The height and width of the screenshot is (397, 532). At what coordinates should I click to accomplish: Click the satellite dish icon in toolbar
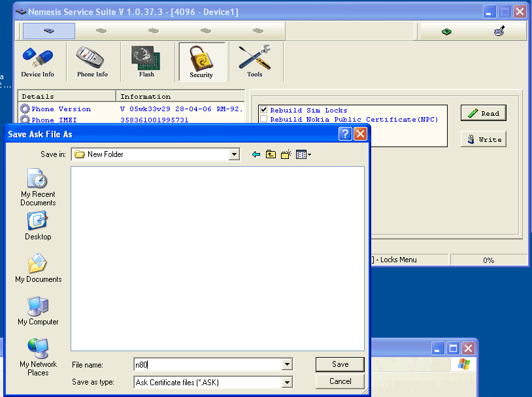coord(499,31)
